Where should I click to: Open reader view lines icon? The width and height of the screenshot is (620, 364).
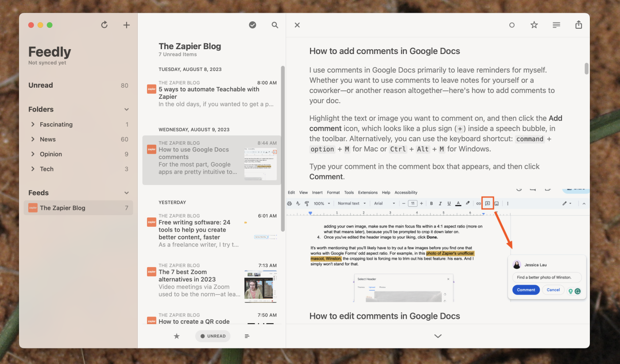coord(557,25)
